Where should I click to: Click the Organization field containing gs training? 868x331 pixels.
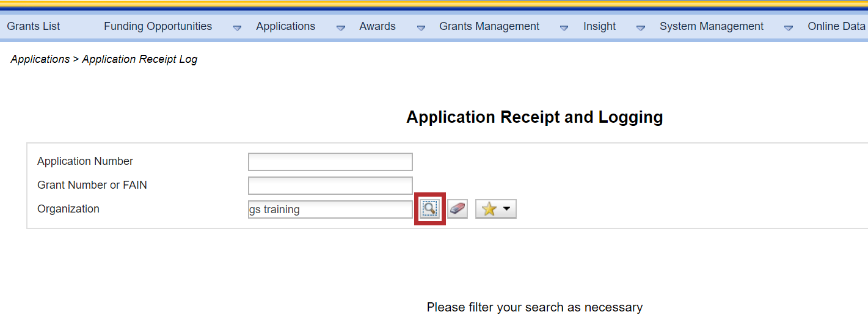point(330,209)
